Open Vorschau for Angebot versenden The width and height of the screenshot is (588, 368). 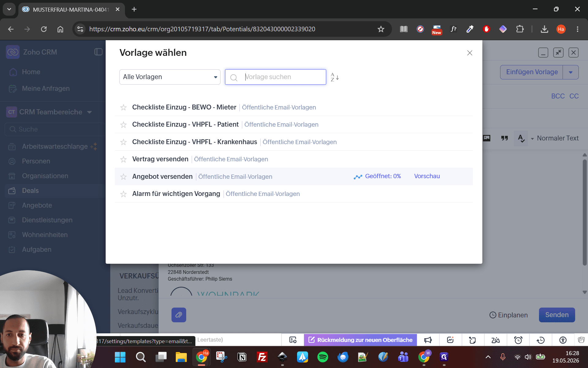click(x=427, y=176)
